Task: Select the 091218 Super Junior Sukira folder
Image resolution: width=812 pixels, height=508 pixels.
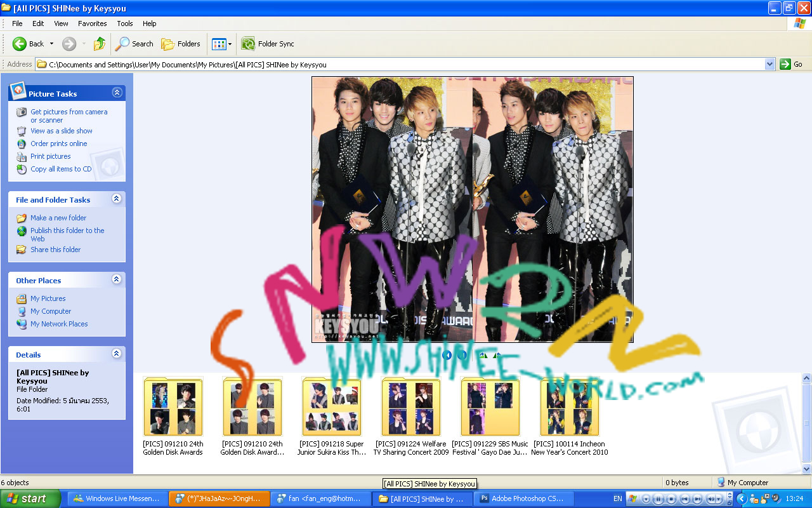Action: pyautogui.click(x=332, y=416)
